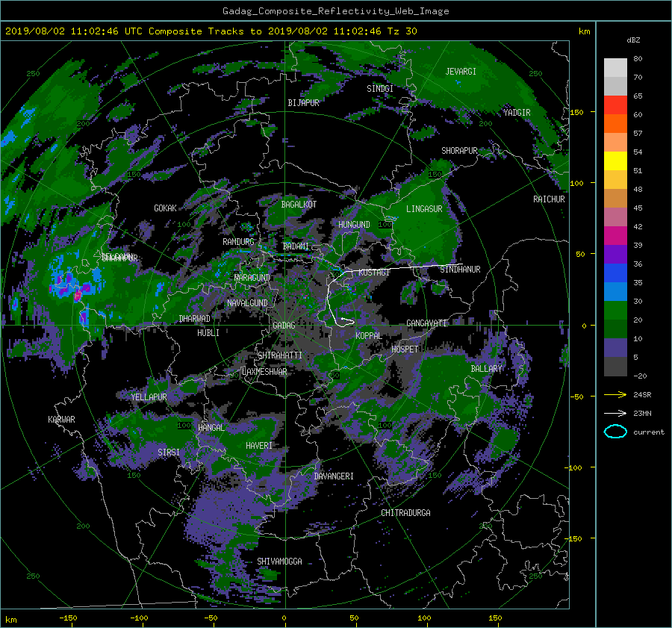Click the KARWAR city label
Screen dimensions: 672x628
tap(61, 420)
